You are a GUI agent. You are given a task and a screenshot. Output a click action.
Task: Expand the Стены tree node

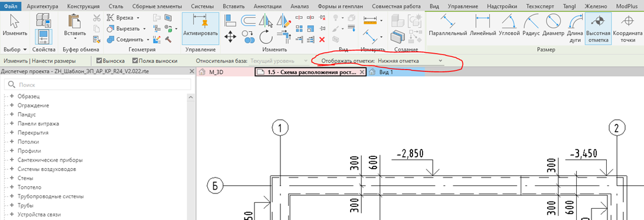pos(12,178)
